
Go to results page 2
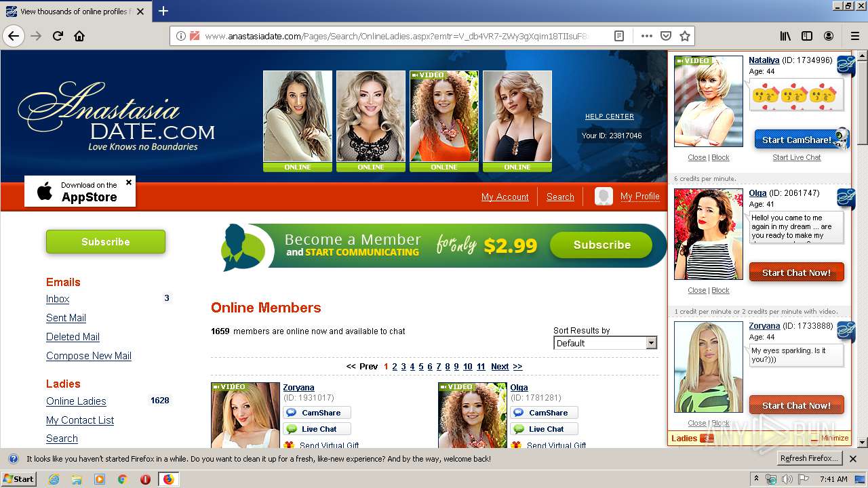(395, 367)
